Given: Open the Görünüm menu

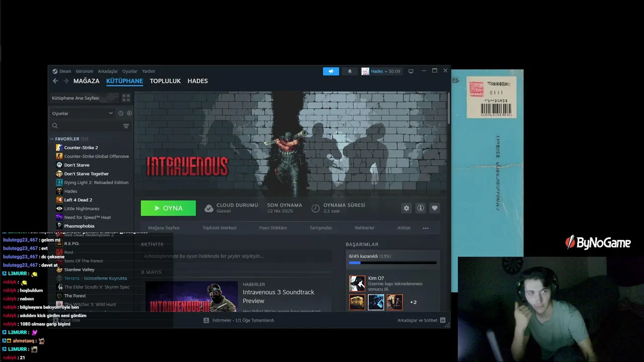Looking at the screenshot, I should pos(85,71).
